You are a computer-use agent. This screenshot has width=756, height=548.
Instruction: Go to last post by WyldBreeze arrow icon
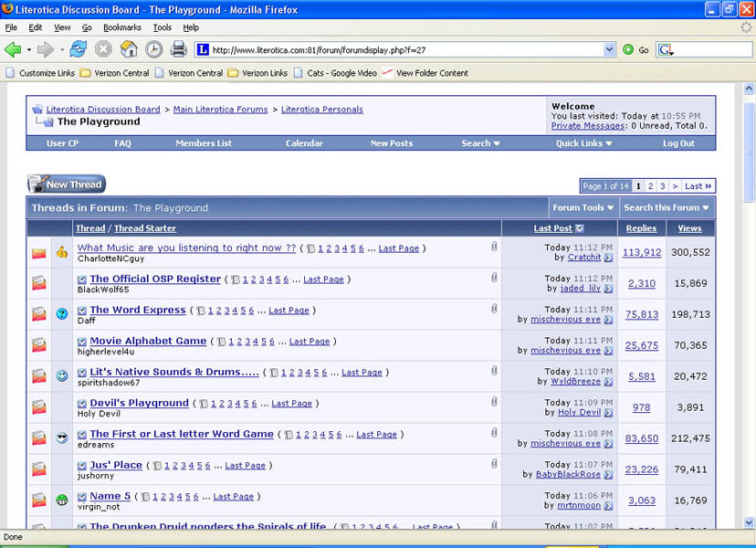tap(608, 382)
